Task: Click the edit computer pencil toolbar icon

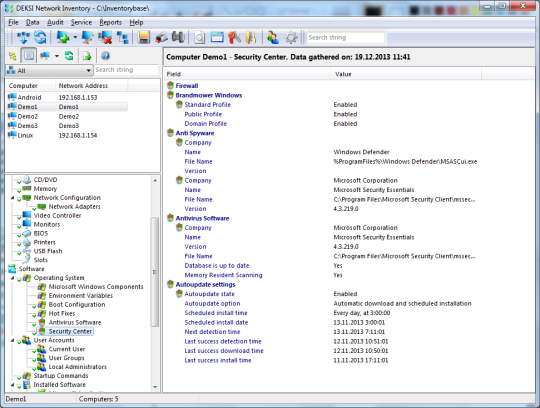Action: 87,37
